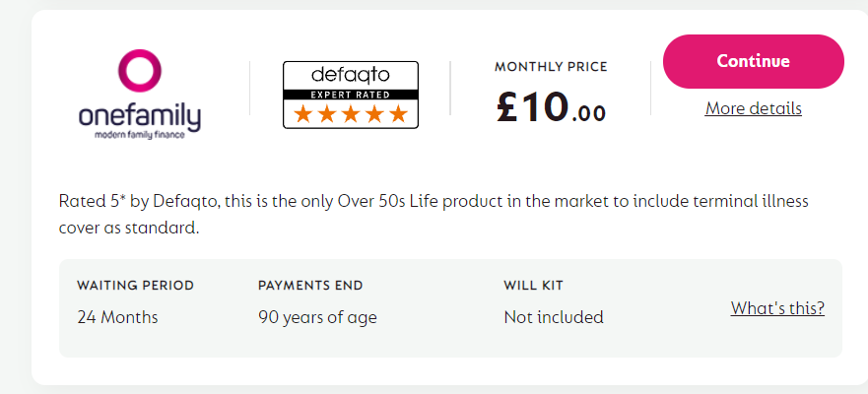
Task: Click the onefamily pink ring logo icon
Action: pos(140,70)
